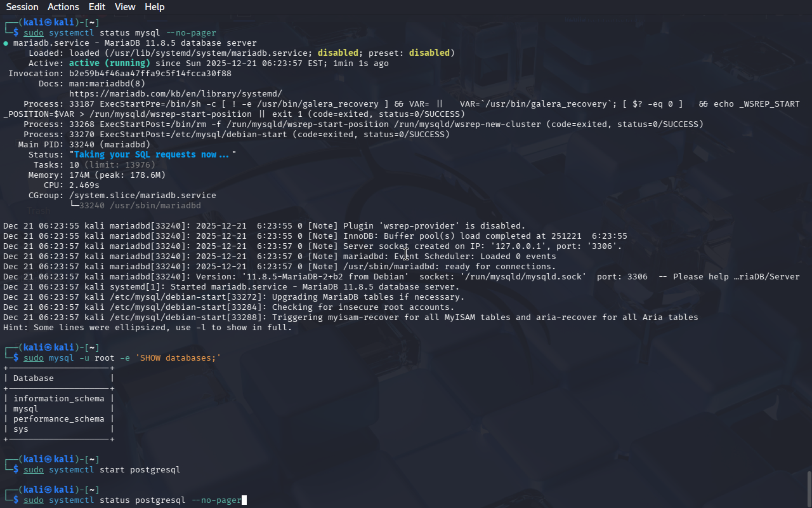Image resolution: width=812 pixels, height=508 pixels.
Task: Open the mariadb.com systemd documentation URL
Action: click(x=176, y=93)
